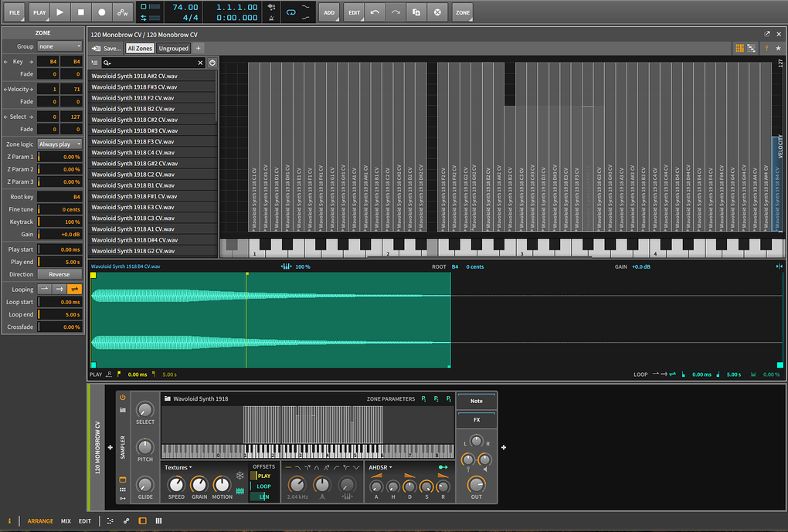Save the multisample with Save... button
This screenshot has width=788, height=532.
(106, 48)
